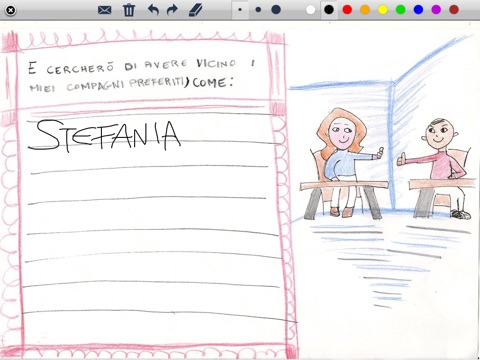Tap the handwritten name STEFANIA
The image size is (480, 360).
point(105,135)
